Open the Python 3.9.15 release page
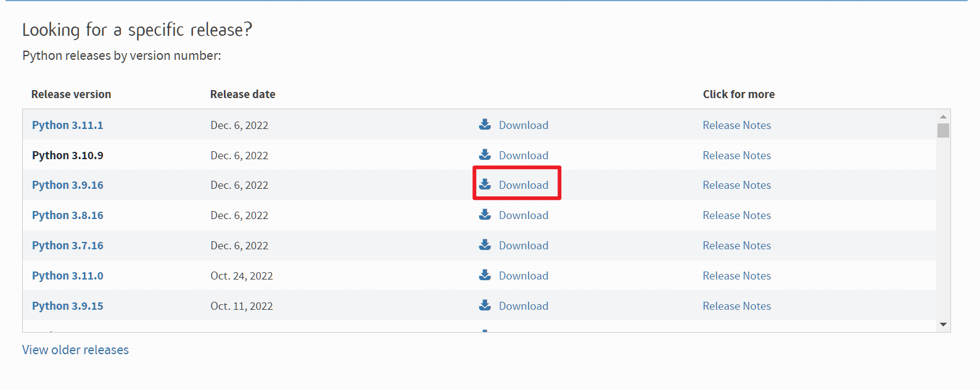 [68, 306]
